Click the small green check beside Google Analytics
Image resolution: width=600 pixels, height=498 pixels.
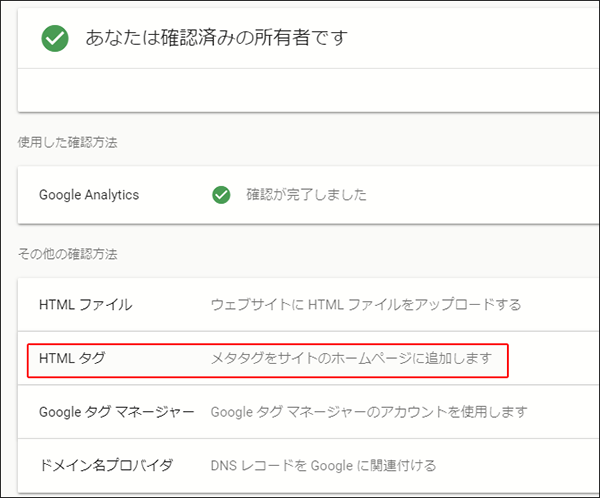221,195
